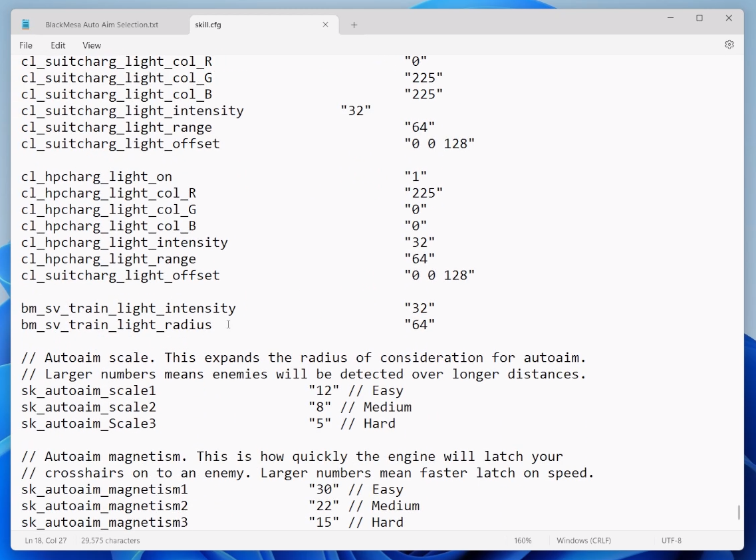The width and height of the screenshot is (756, 560).
Task: Click the cl_hpcharg_light_col_G variable
Action: [x=108, y=210]
